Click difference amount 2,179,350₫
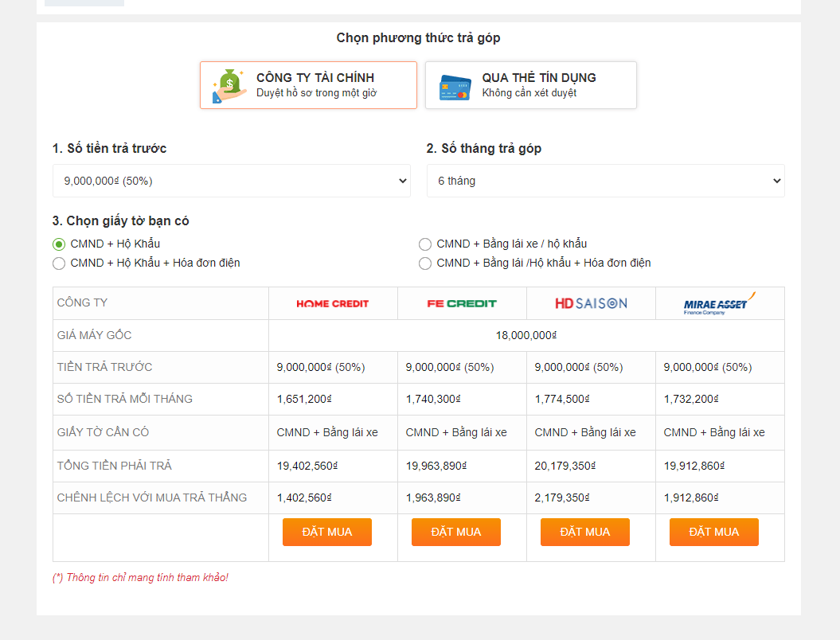This screenshot has width=840, height=640. tap(562, 498)
